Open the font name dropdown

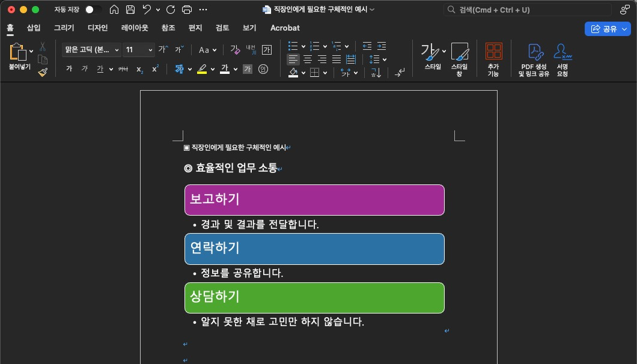tap(118, 50)
